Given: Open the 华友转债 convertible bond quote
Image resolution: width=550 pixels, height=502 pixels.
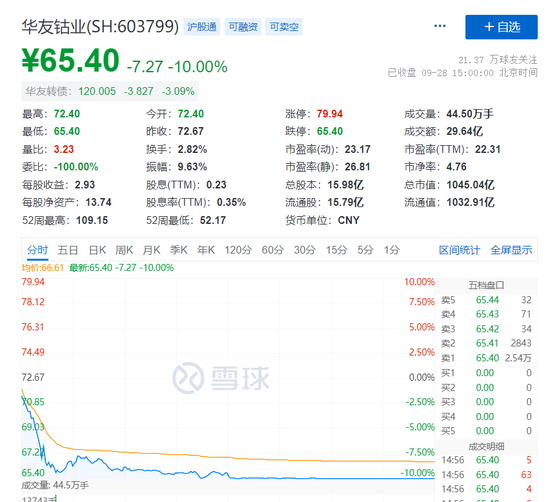Looking at the screenshot, I should (x=110, y=91).
